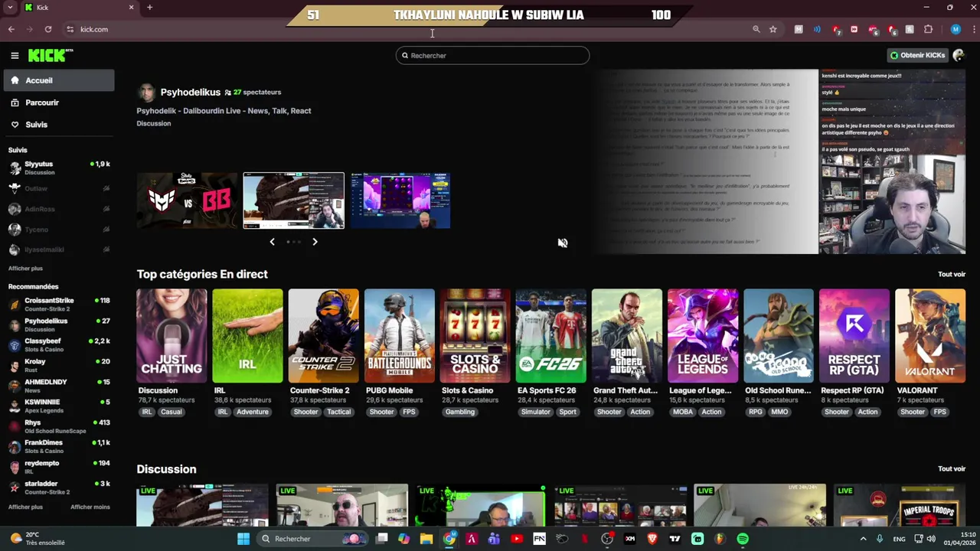The image size is (980, 551).
Task: Open Spotify from the taskbar
Action: coord(743,539)
